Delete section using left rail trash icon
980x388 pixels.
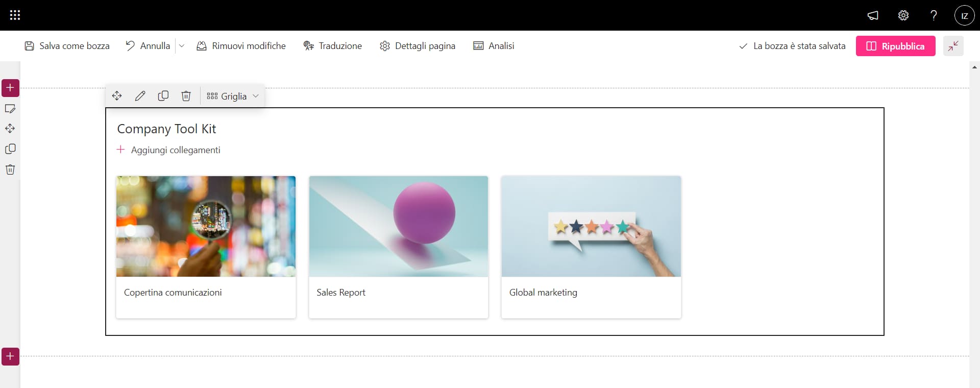[10, 169]
